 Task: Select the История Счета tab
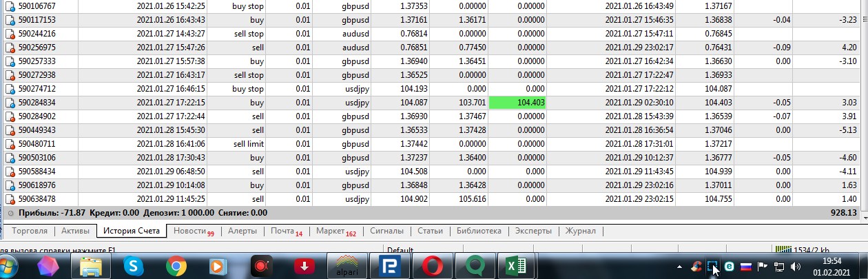[132, 231]
